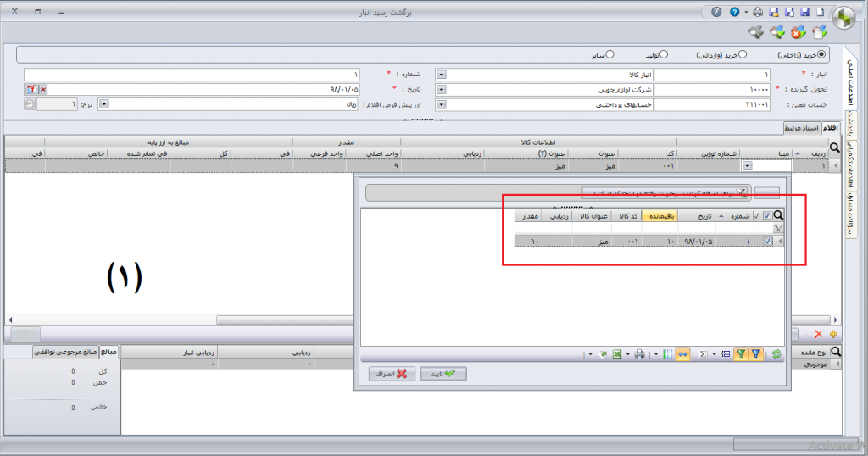
Task: Open the calendar picker next to date field
Action: tap(31, 89)
